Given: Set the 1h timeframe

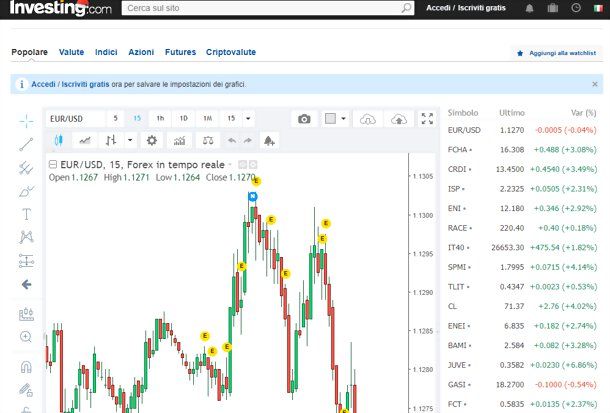Looking at the screenshot, I should (160, 118).
